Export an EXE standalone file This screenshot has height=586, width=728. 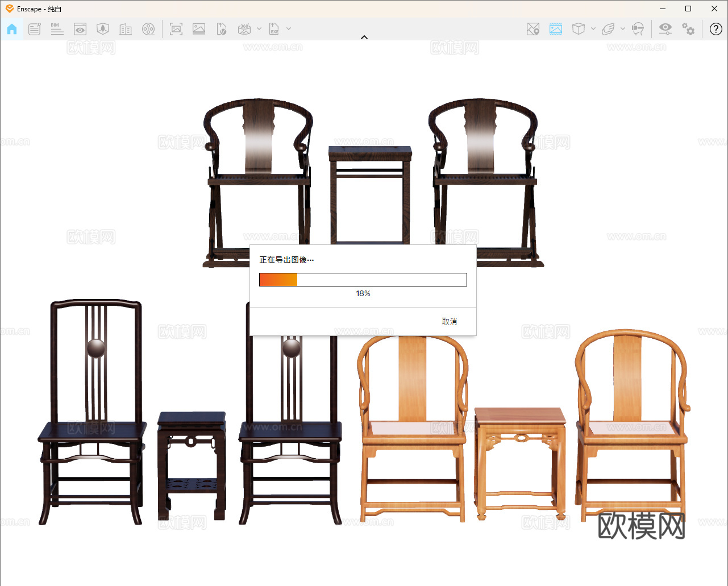point(274,29)
